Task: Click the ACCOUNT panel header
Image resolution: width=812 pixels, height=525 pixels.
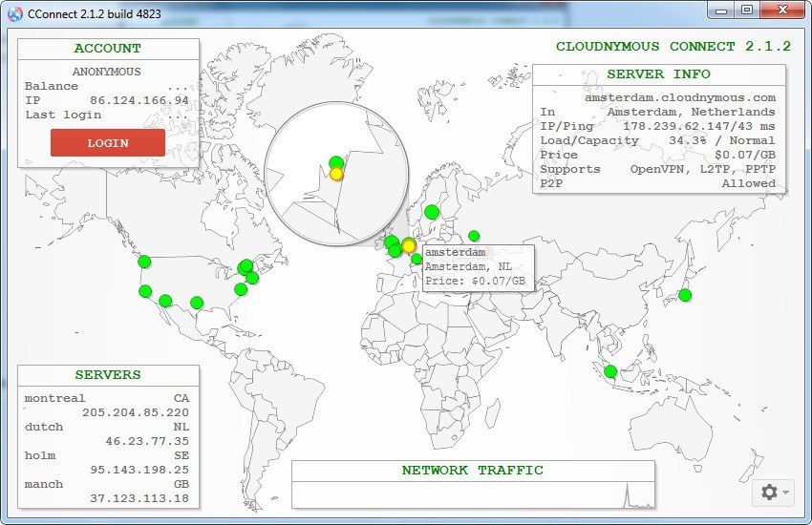Action: coord(107,48)
